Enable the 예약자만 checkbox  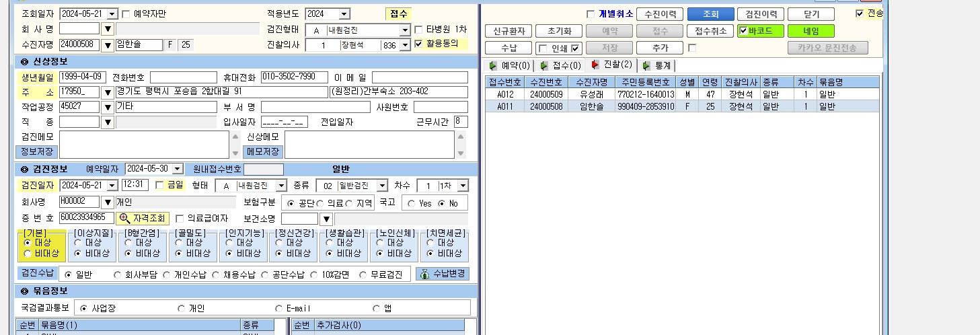(x=126, y=13)
